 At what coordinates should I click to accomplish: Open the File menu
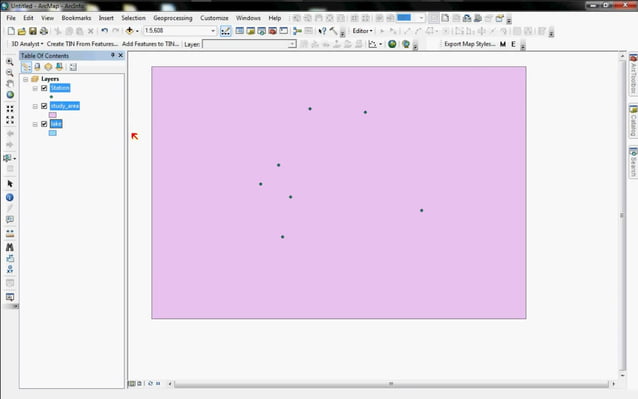11,18
